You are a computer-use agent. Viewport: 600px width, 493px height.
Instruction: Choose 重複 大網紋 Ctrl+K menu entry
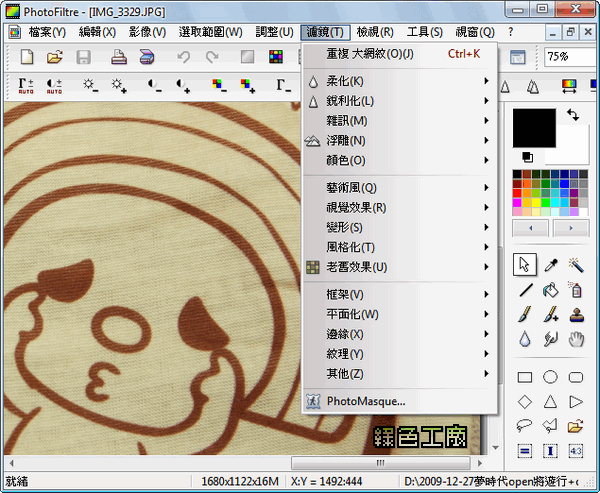click(x=399, y=54)
